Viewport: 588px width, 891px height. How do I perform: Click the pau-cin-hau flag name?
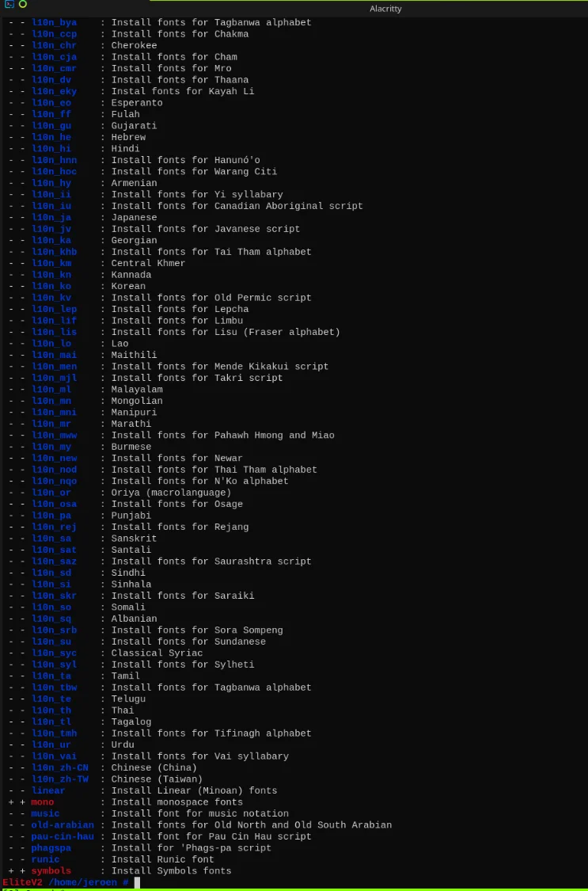[x=63, y=836]
